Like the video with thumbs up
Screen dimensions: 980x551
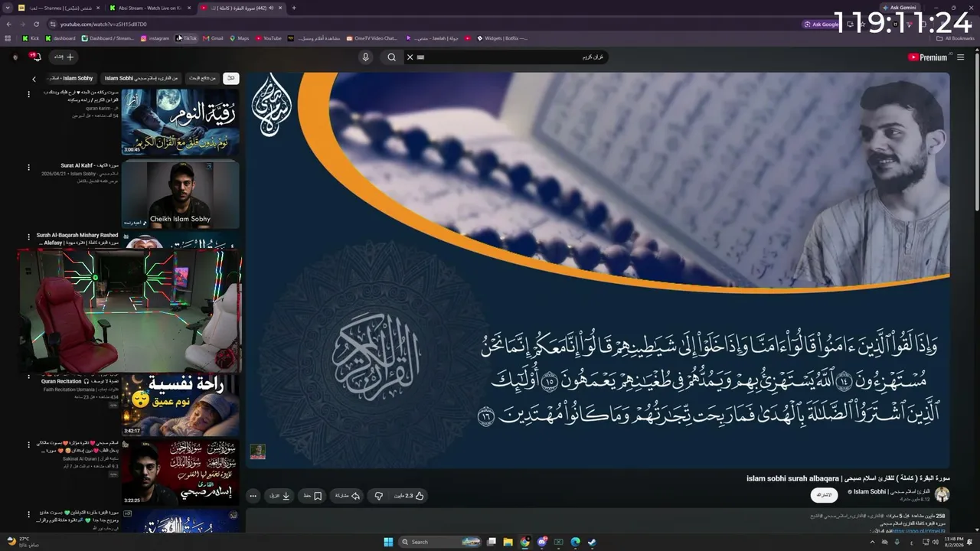point(410,496)
